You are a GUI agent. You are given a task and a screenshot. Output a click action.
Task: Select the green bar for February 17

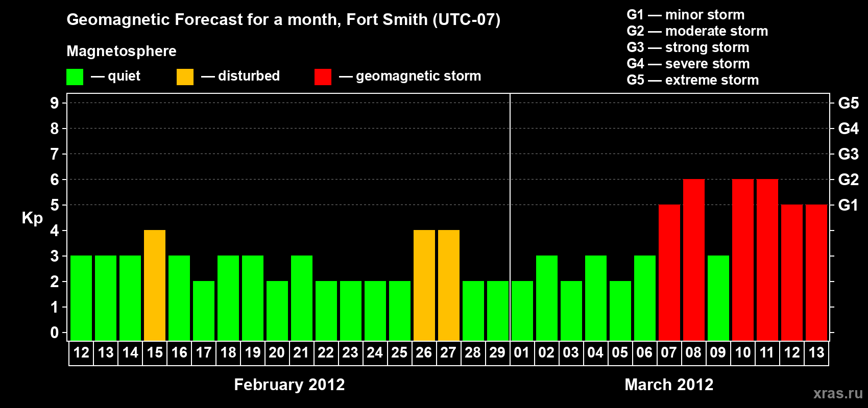tap(204, 311)
